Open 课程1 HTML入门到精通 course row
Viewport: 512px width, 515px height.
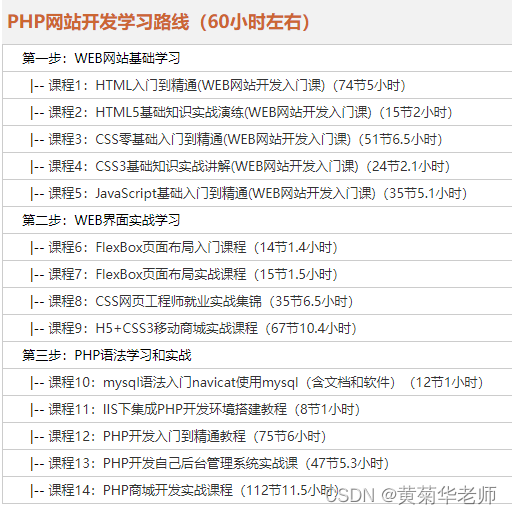[x=257, y=85]
